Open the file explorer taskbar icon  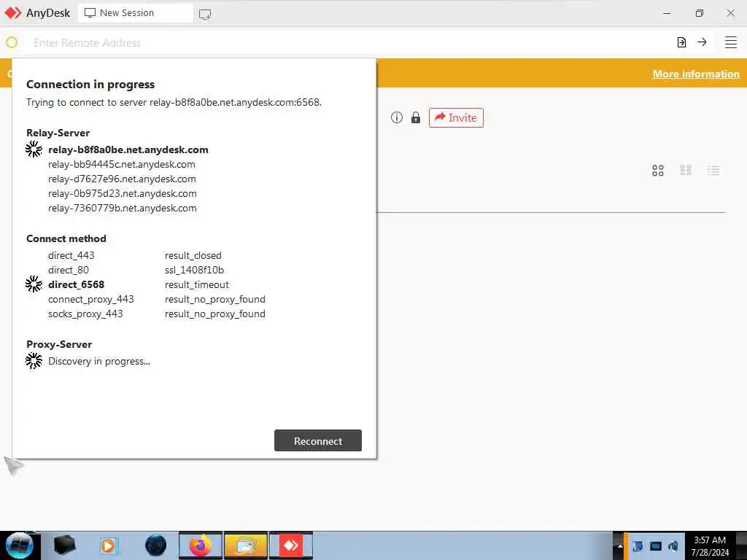(x=246, y=545)
